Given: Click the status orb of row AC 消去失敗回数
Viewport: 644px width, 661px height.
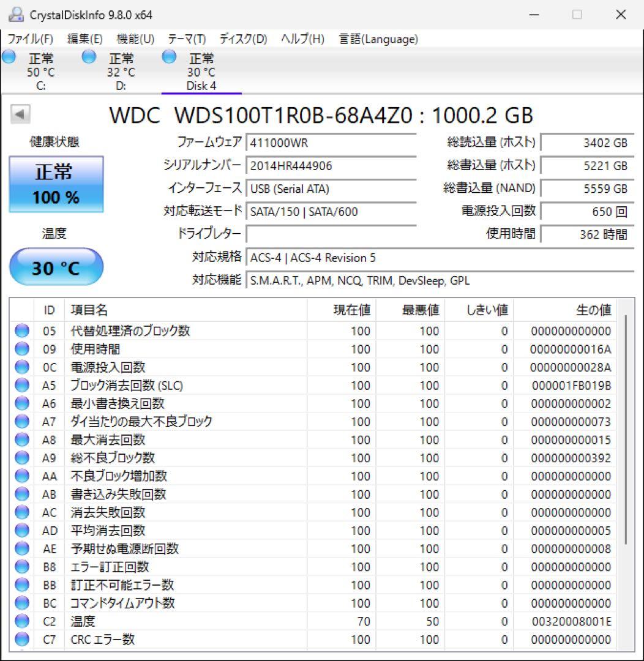Looking at the screenshot, I should coord(22,512).
